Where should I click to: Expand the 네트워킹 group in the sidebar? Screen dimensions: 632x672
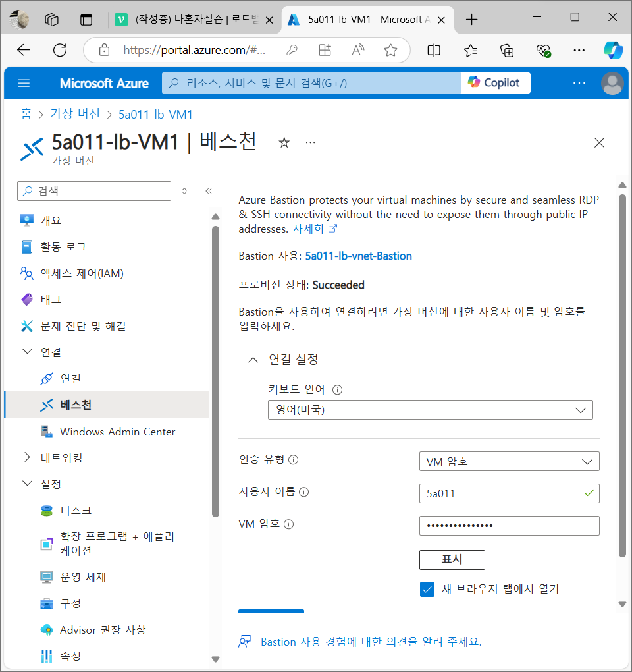[x=28, y=457]
